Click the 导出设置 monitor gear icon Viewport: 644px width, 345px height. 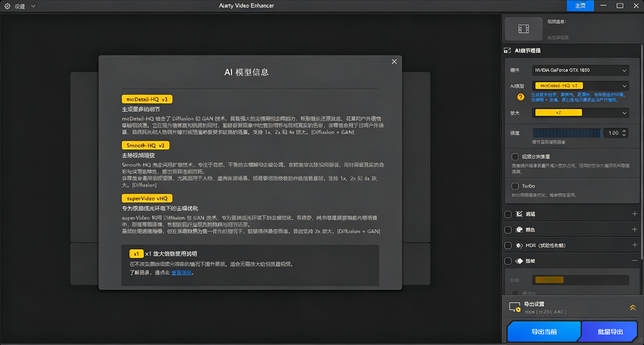(515, 307)
